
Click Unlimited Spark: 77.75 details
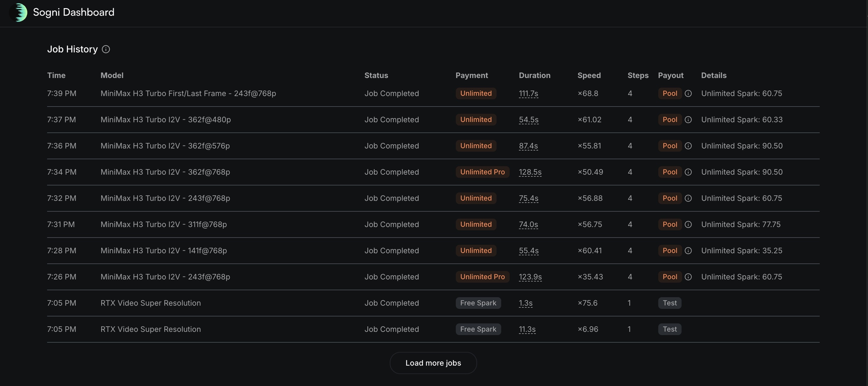click(x=741, y=224)
